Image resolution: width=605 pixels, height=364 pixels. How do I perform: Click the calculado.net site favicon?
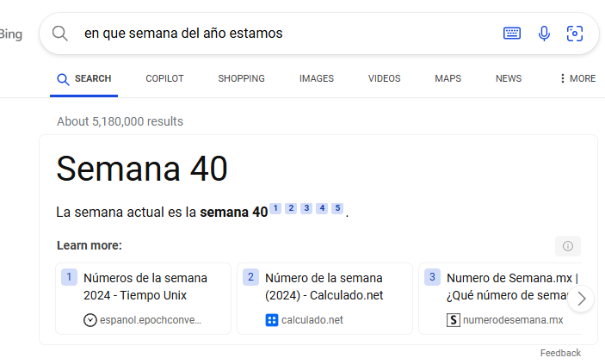(272, 320)
